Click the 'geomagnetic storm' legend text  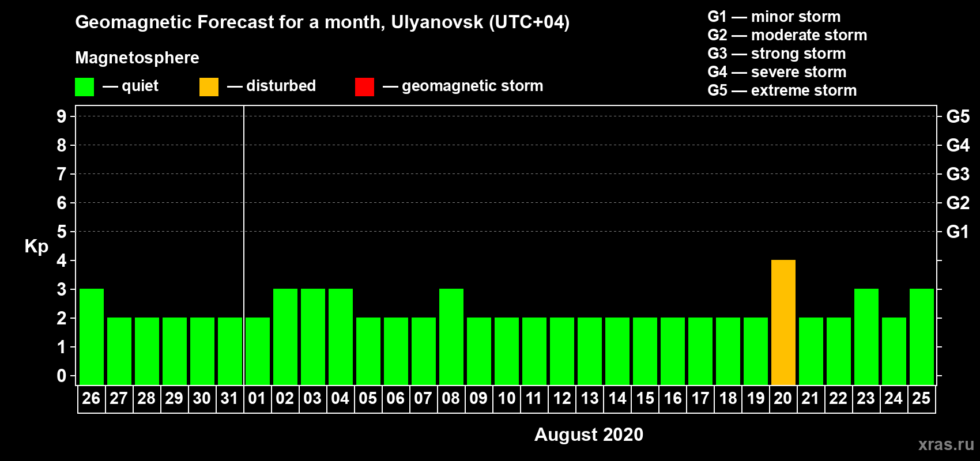point(473,86)
